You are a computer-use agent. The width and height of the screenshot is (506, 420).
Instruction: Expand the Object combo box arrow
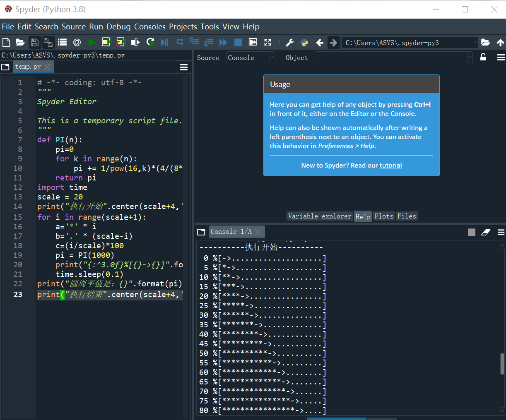pos(470,58)
